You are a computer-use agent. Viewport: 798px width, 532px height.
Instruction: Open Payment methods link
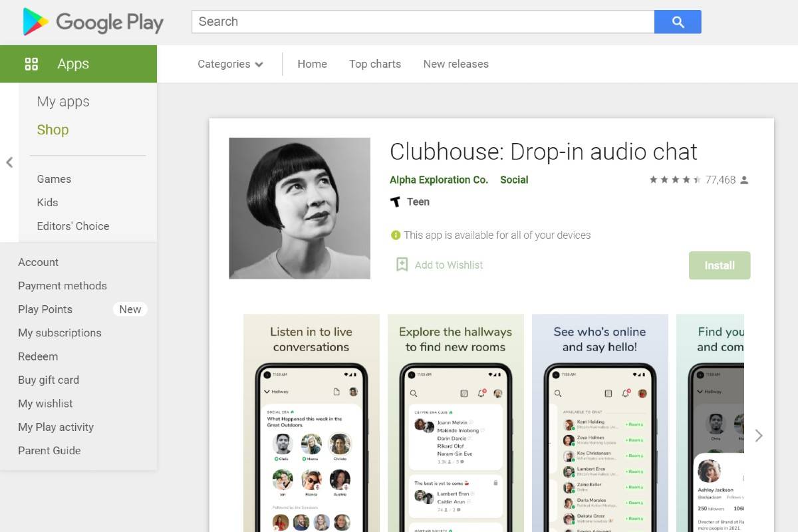[63, 286]
